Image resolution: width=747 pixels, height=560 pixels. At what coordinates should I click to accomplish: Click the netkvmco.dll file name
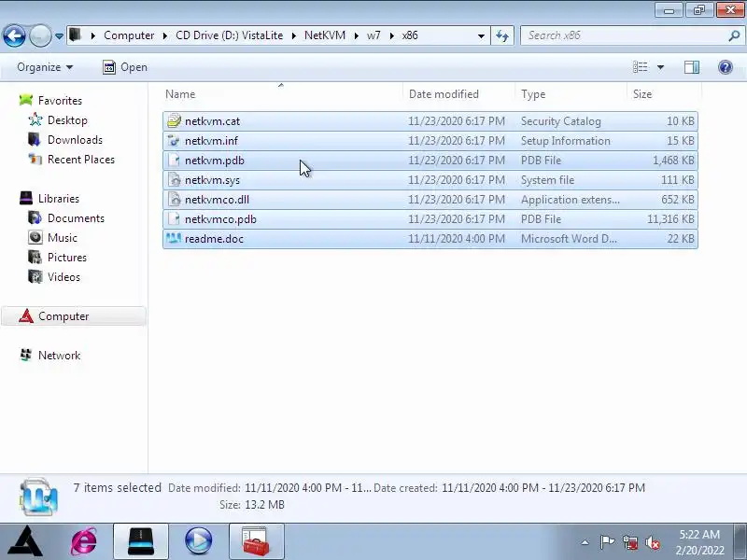(217, 200)
